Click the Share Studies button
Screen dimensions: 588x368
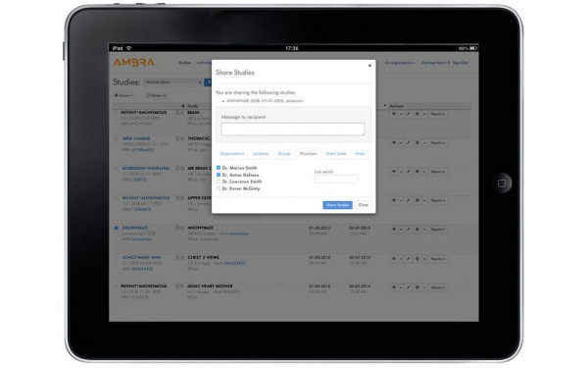point(337,205)
